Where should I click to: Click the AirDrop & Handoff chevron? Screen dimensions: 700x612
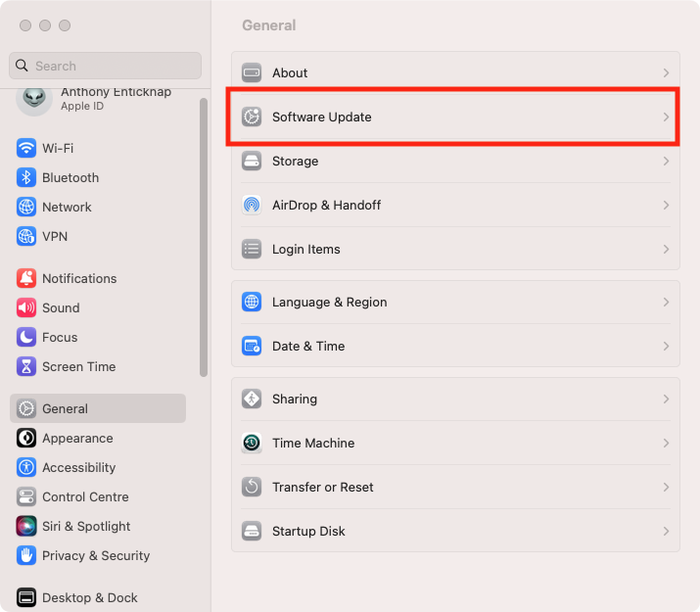(666, 206)
